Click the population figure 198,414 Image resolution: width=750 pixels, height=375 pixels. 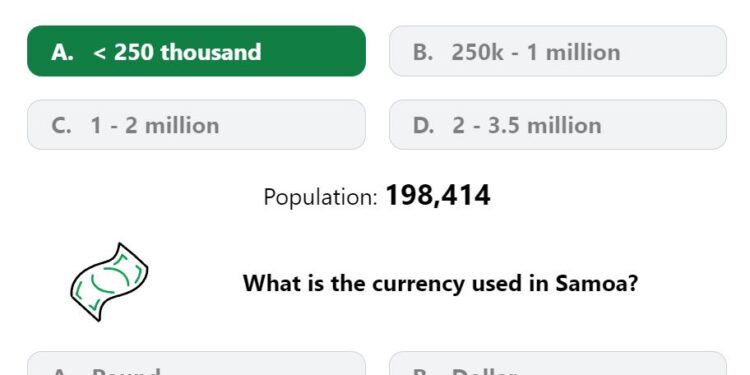click(x=438, y=196)
